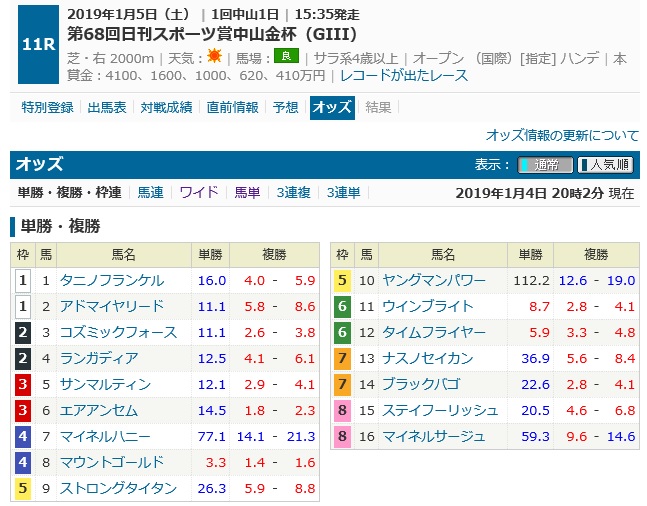This screenshot has width=647, height=506.
Task: Open horse ナスノセイカン
Action: [427, 359]
